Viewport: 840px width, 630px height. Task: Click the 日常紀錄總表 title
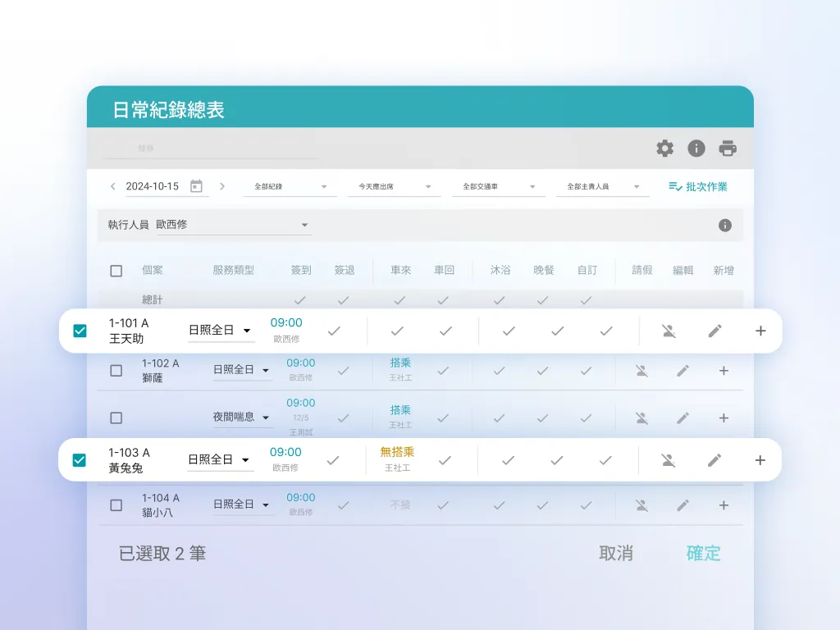169,110
